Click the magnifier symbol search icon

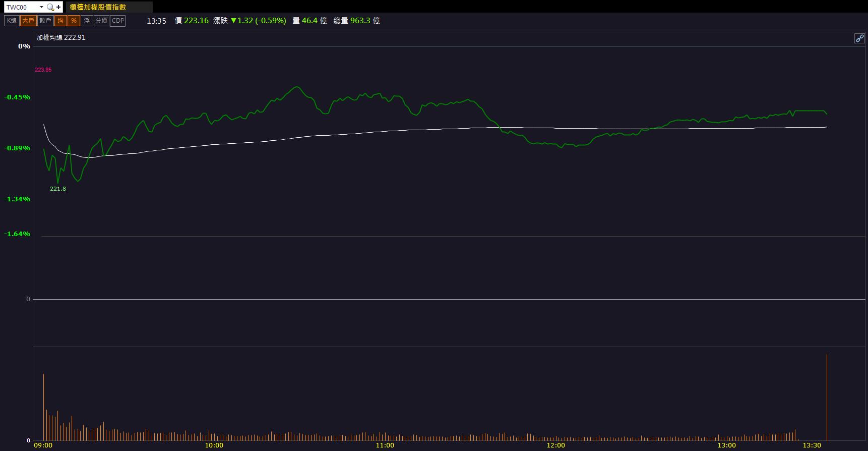pos(50,7)
